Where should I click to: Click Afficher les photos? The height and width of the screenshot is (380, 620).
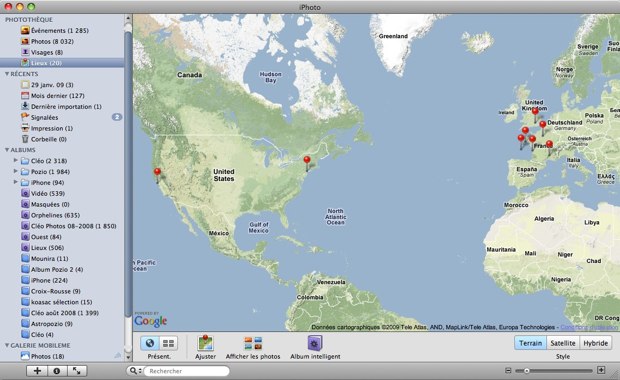tap(253, 348)
